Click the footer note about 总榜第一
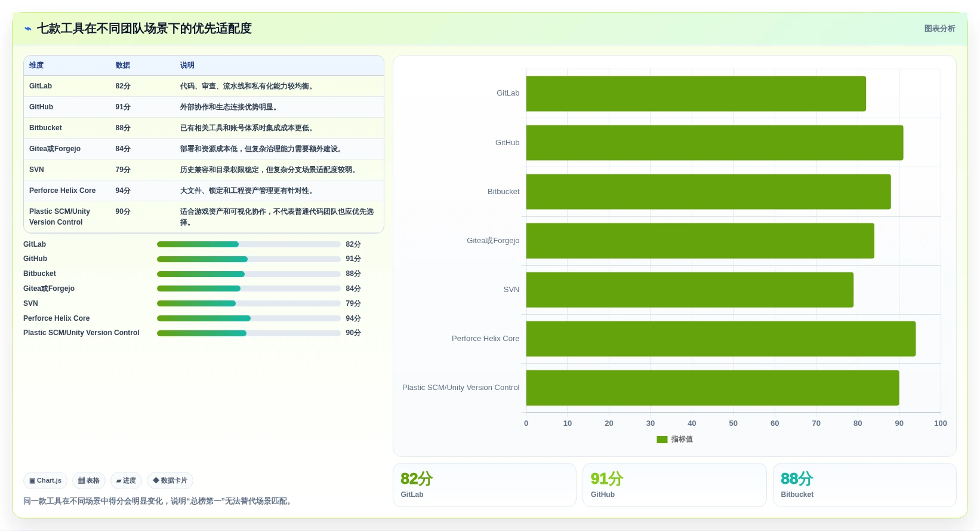Image resolution: width=980 pixels, height=531 pixels. click(x=159, y=501)
